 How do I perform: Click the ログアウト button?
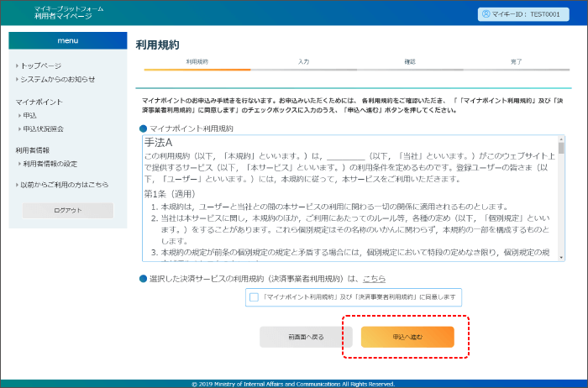(x=68, y=211)
